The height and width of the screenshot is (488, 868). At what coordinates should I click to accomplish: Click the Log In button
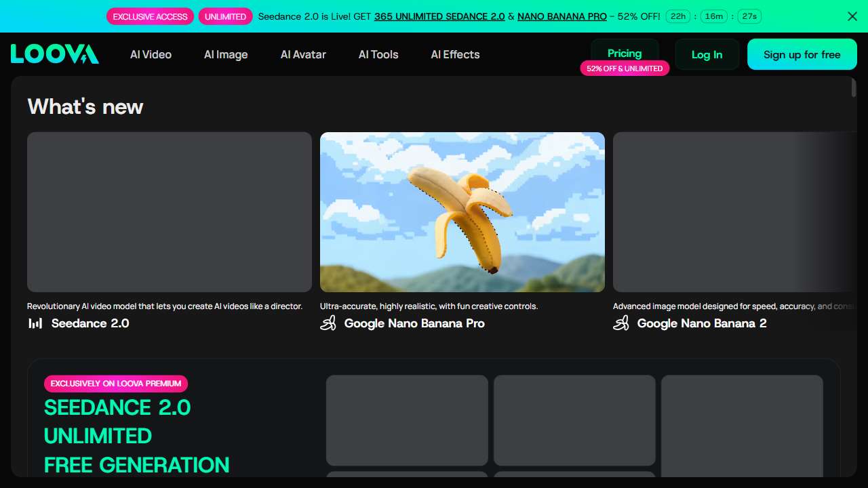(707, 54)
